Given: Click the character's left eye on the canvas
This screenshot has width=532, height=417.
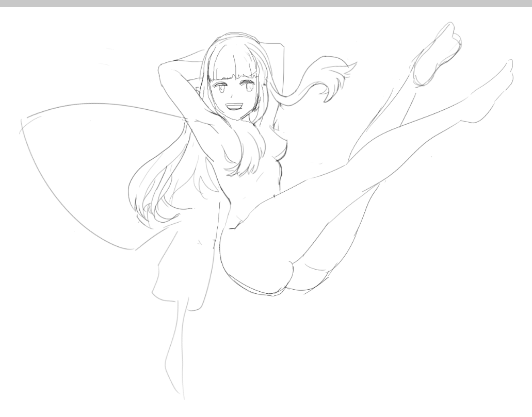Looking at the screenshot, I should [222, 88].
